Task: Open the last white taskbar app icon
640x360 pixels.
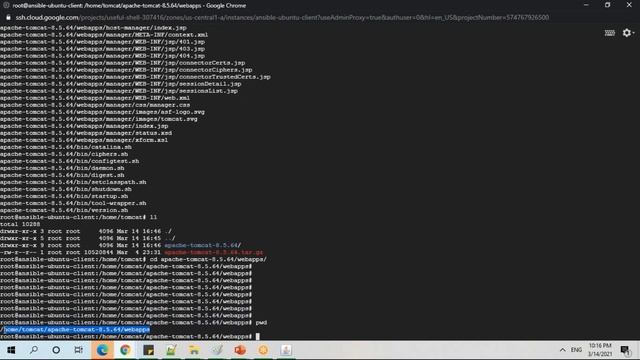Action: [x=286, y=350]
